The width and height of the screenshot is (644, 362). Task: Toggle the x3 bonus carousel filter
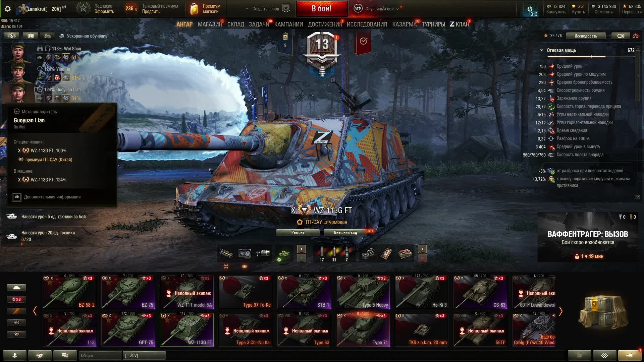(x=16, y=299)
